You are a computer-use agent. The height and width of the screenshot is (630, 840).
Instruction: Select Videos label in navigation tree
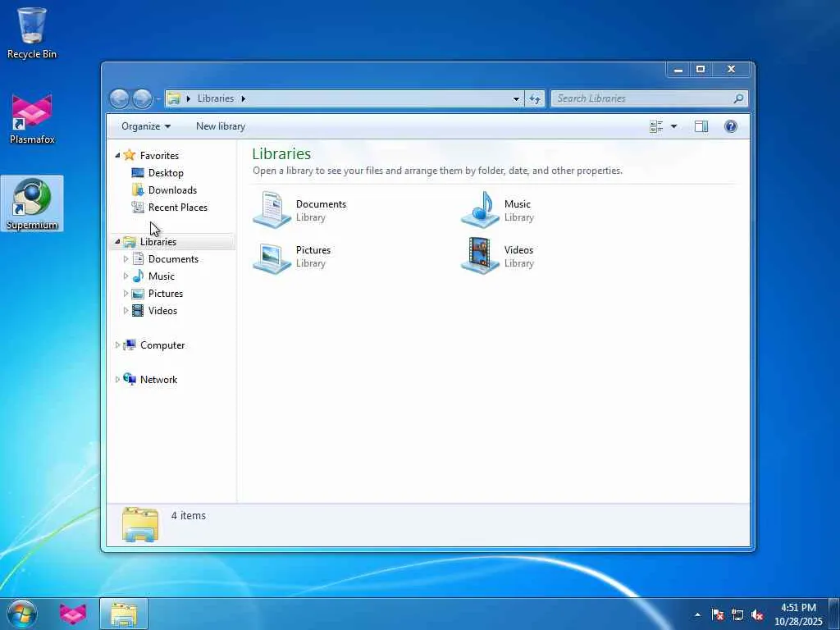tap(163, 311)
